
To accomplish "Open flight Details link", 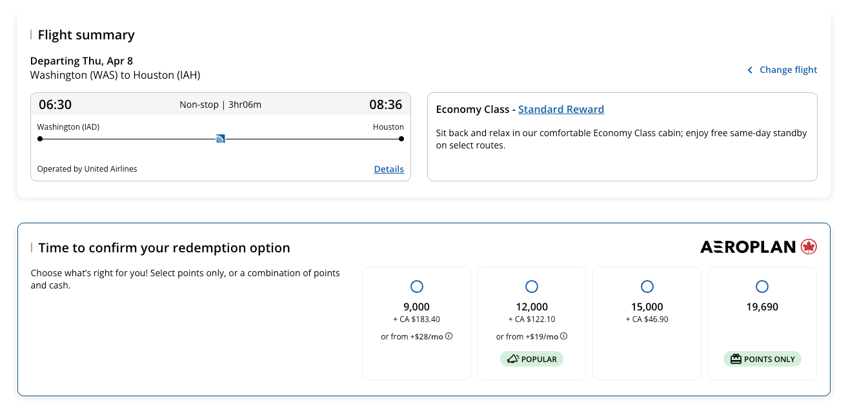I will (x=389, y=169).
